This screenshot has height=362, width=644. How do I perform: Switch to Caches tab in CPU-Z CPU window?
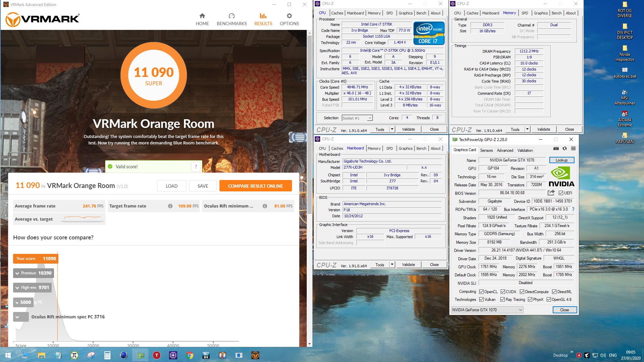pos(337,13)
